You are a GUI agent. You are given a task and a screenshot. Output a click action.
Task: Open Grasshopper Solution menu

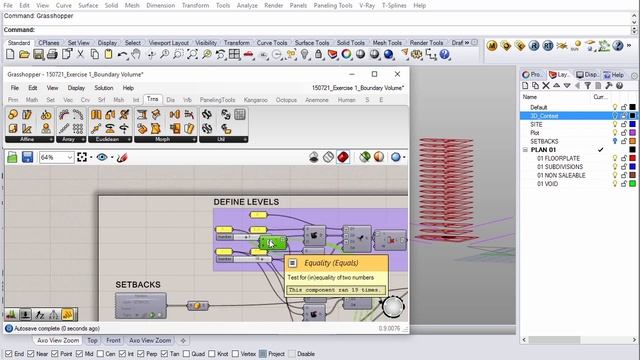coord(104,88)
